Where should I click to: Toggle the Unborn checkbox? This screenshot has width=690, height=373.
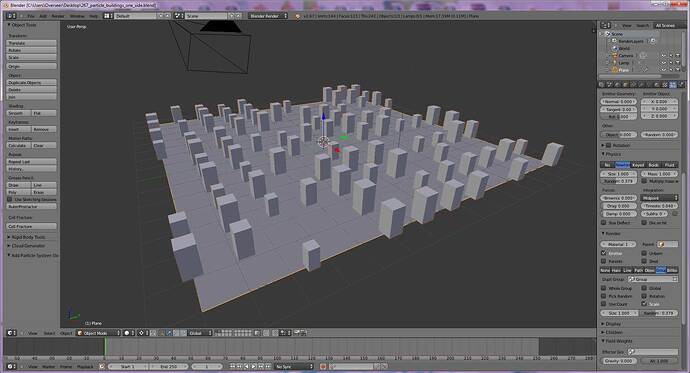[x=644, y=253]
